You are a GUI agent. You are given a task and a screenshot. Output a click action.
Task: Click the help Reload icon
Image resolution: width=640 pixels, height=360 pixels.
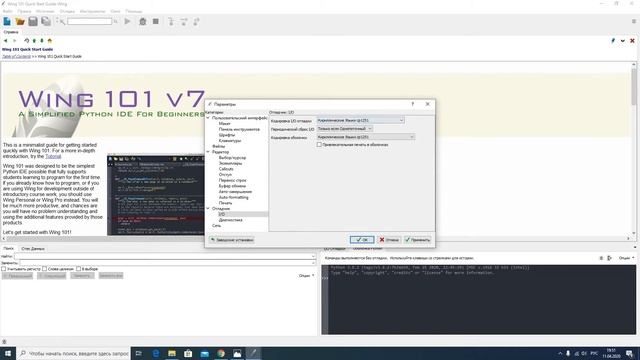point(27,41)
